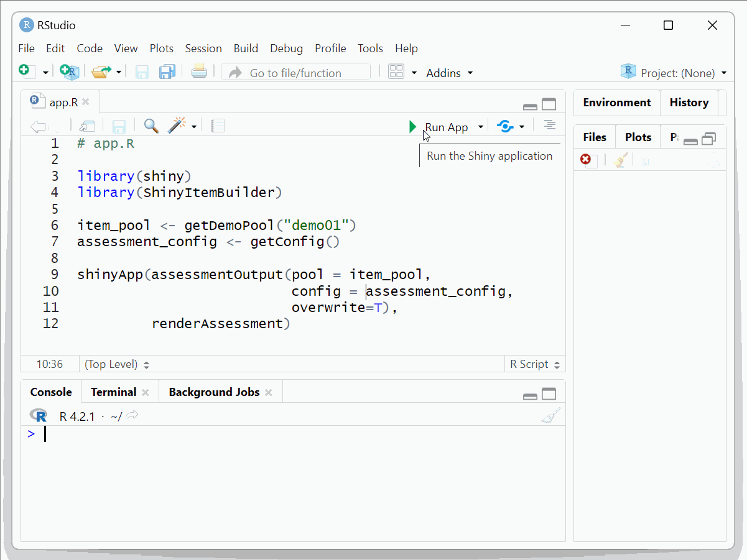Click the Run App button
The image size is (747, 560).
click(438, 127)
